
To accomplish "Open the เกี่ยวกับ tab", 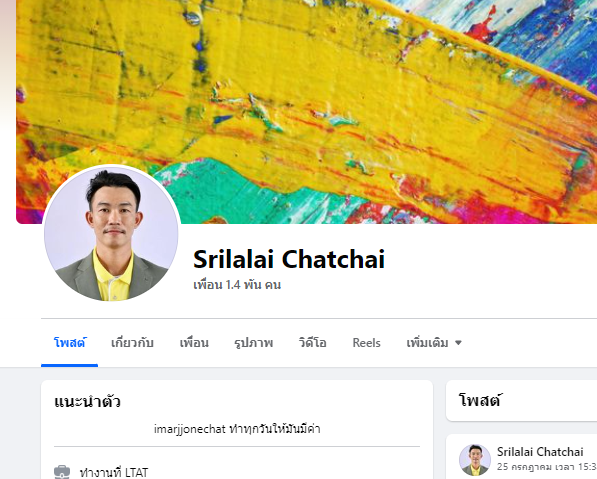I will pos(132,343).
